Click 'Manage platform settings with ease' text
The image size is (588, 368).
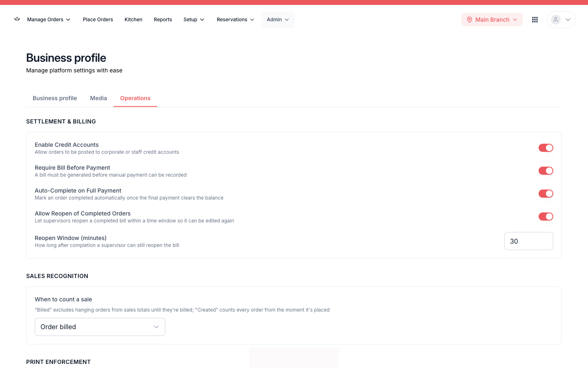pos(74,70)
